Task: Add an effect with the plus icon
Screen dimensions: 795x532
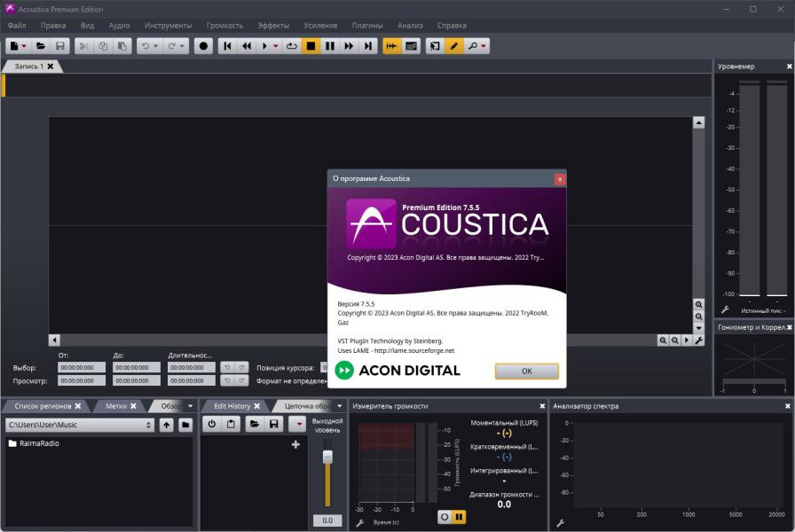Action: click(x=295, y=444)
